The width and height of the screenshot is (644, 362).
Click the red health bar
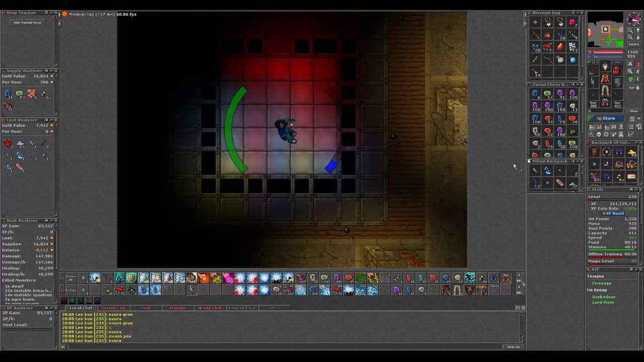click(x=608, y=52)
